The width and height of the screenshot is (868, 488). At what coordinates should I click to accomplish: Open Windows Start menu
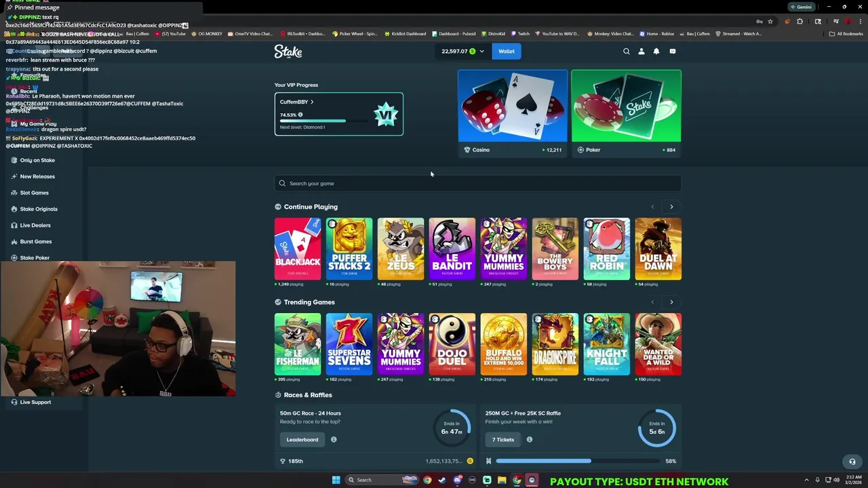click(x=336, y=480)
